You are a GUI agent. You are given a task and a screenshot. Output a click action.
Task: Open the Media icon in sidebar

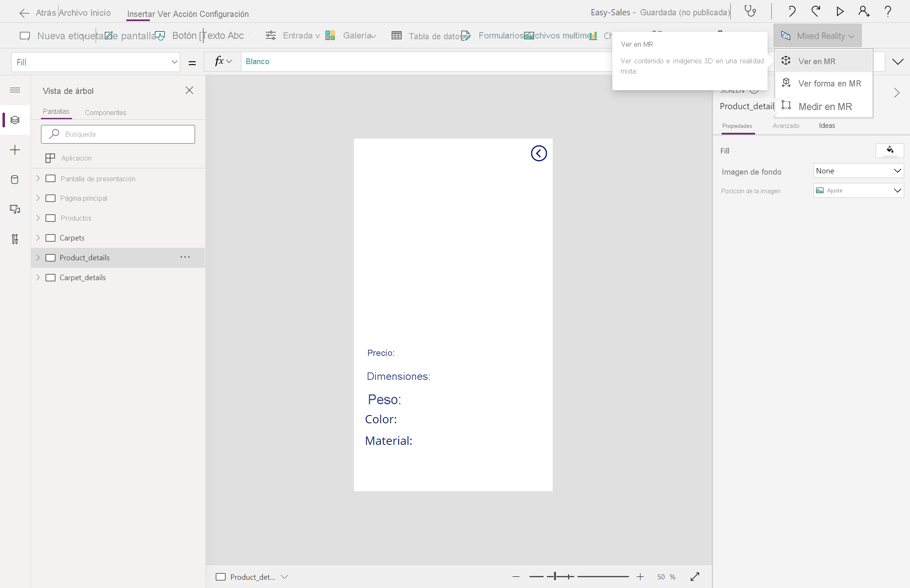(x=15, y=209)
